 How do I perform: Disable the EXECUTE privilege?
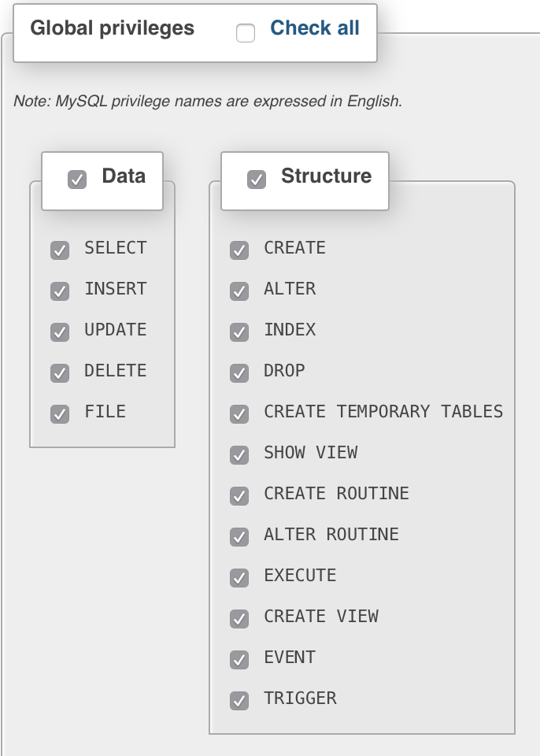pos(239,578)
